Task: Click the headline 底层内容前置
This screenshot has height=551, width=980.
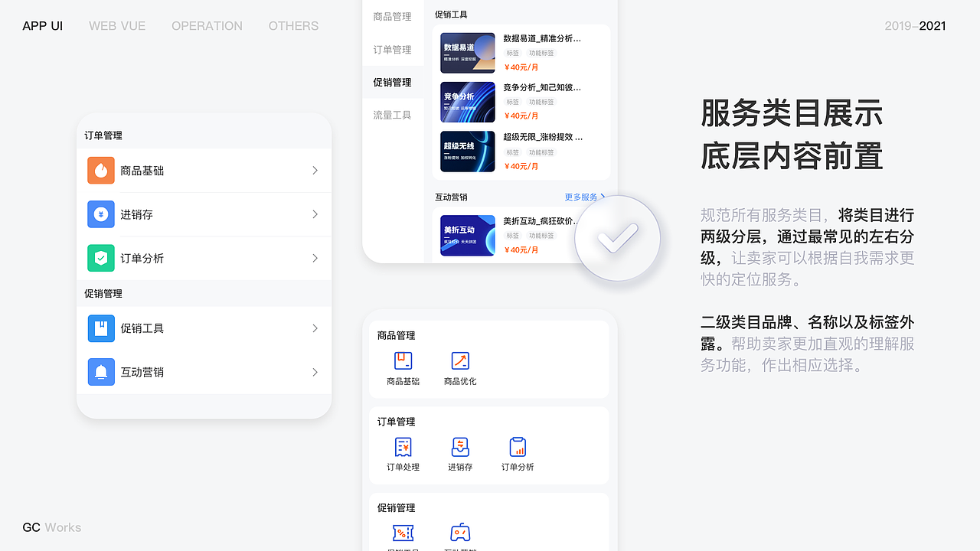Action: (792, 156)
